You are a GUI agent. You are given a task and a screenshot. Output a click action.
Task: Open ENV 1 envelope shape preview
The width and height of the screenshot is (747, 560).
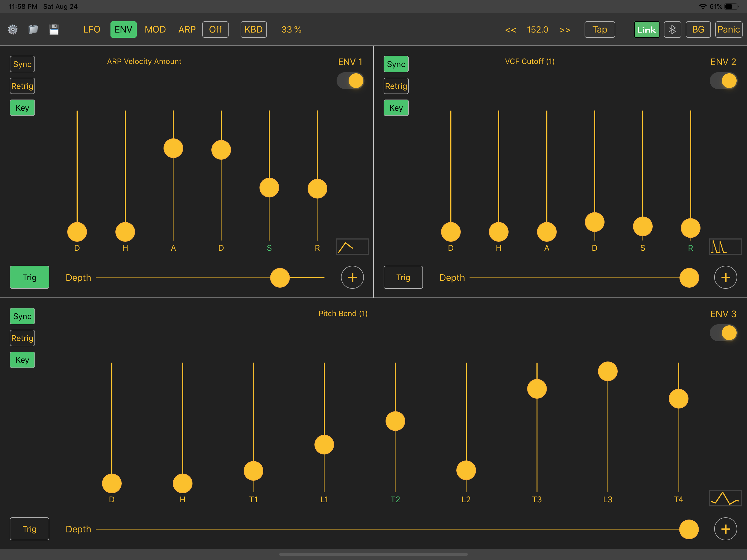click(x=352, y=247)
